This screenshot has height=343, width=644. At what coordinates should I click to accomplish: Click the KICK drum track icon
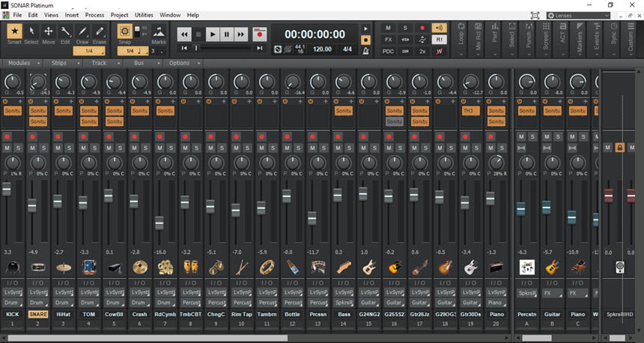(13, 267)
